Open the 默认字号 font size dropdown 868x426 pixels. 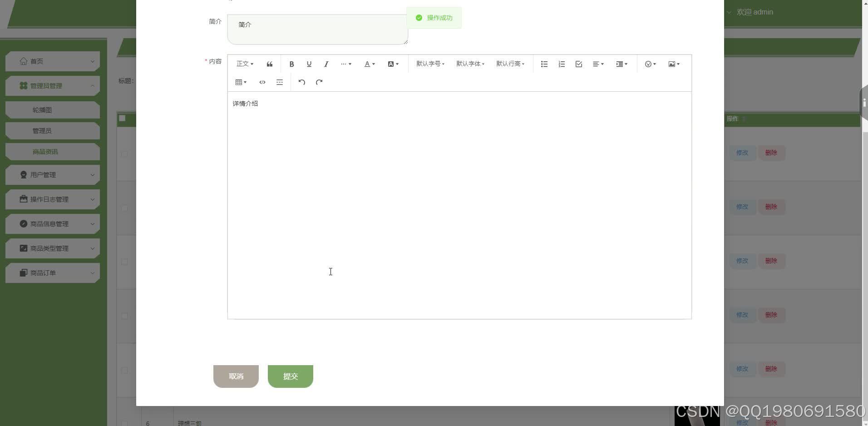[430, 64]
